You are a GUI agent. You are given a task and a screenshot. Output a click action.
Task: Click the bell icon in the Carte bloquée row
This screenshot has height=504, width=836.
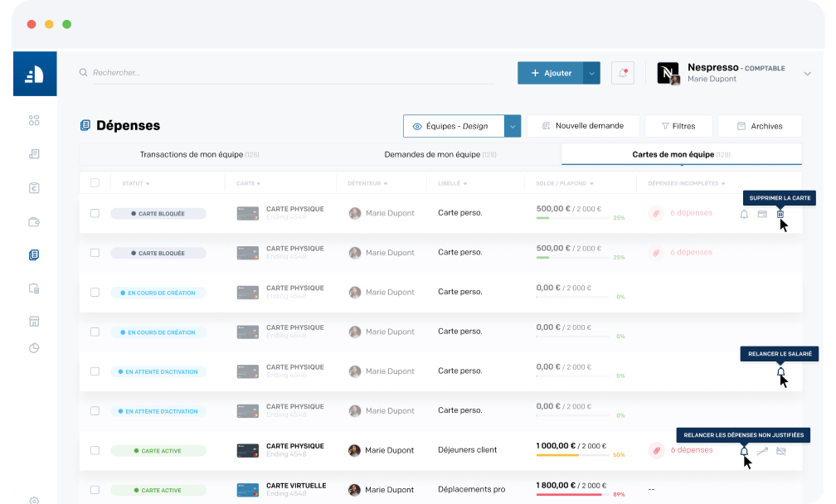pos(744,214)
